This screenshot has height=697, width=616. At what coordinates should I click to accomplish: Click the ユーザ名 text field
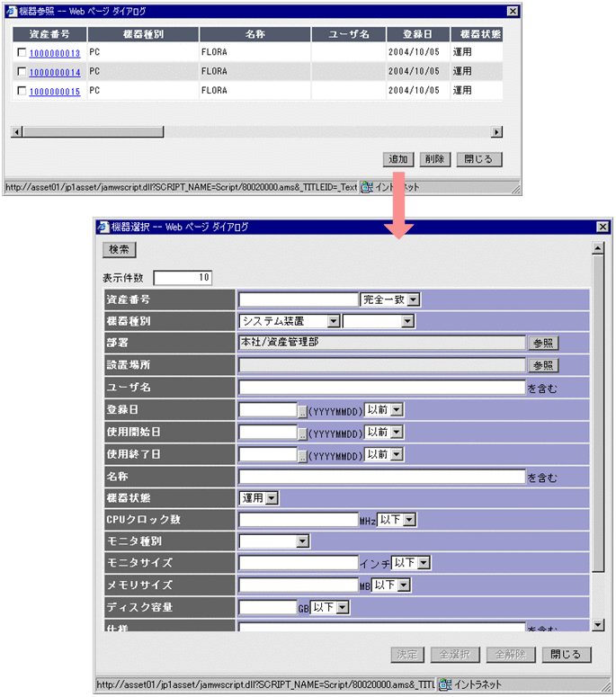382,388
